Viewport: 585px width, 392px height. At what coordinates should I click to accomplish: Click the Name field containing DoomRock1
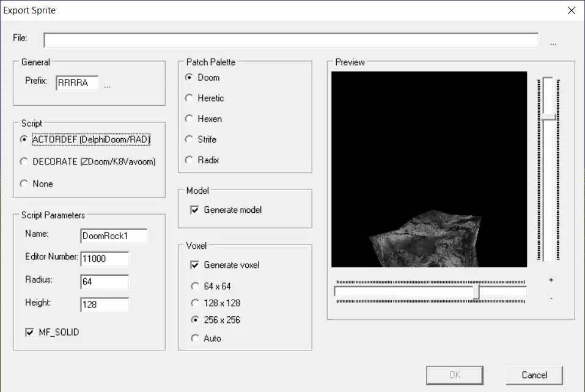[114, 236]
